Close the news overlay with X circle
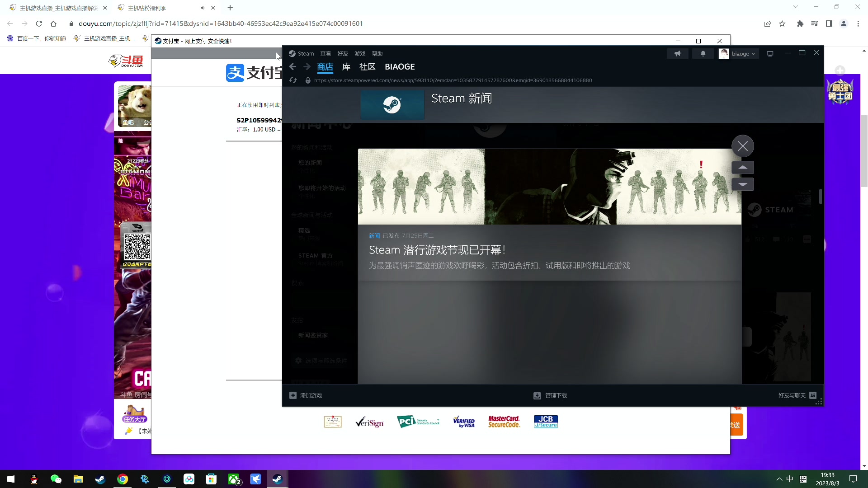 (x=743, y=146)
